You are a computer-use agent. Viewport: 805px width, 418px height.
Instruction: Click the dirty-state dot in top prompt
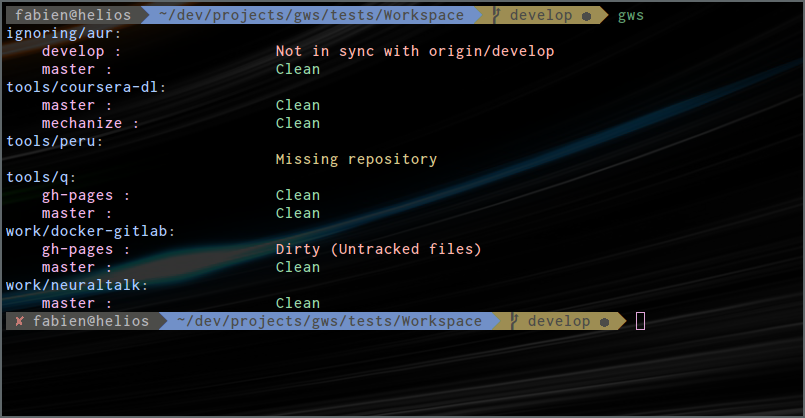click(x=586, y=16)
